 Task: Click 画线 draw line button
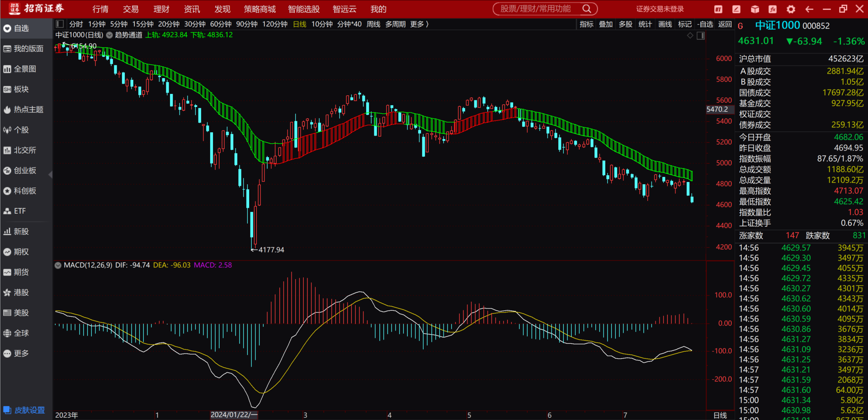coord(665,24)
